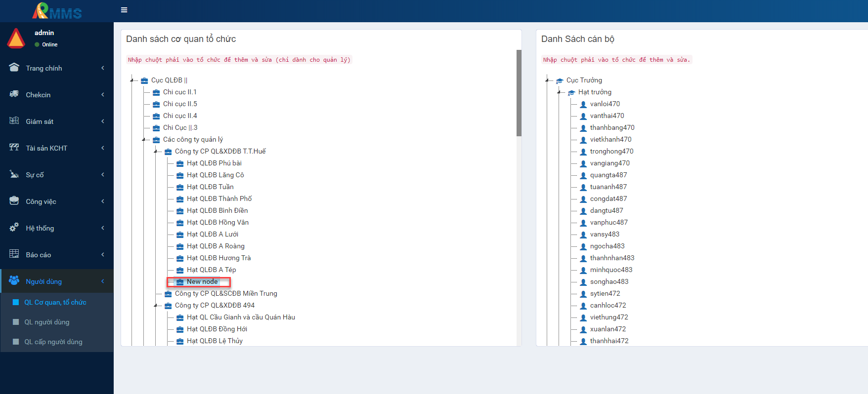Image resolution: width=868 pixels, height=394 pixels.
Task: Select Chi Cuc ||.3 in tree
Action: pyautogui.click(x=180, y=127)
